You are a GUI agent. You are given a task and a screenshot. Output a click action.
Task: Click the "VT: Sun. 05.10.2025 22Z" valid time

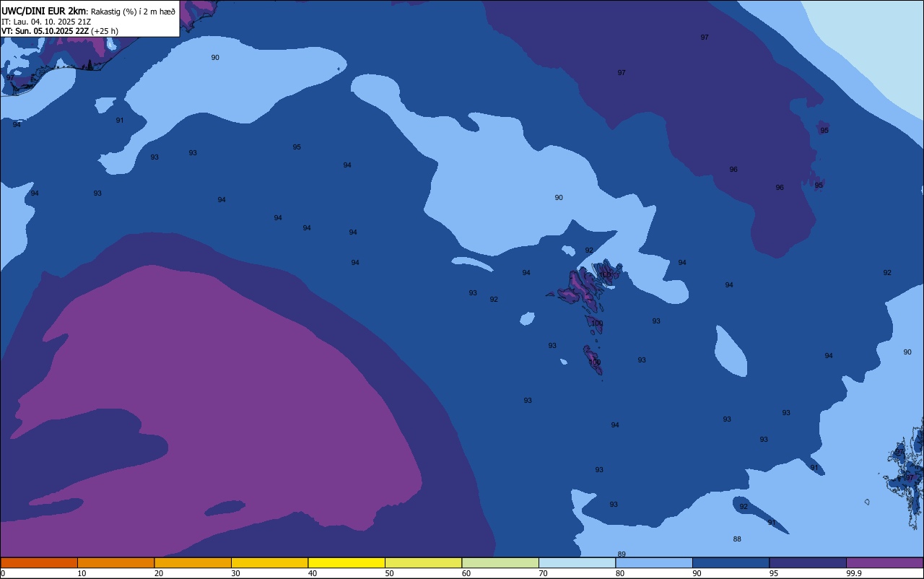[45, 31]
